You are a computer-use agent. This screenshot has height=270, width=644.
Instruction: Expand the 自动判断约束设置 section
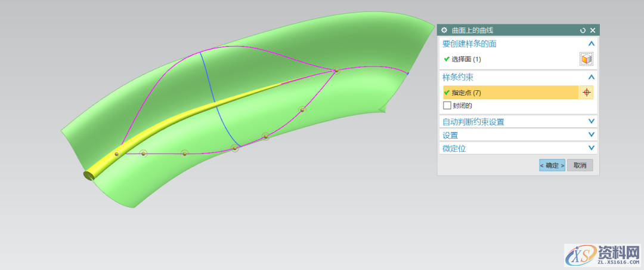click(591, 121)
